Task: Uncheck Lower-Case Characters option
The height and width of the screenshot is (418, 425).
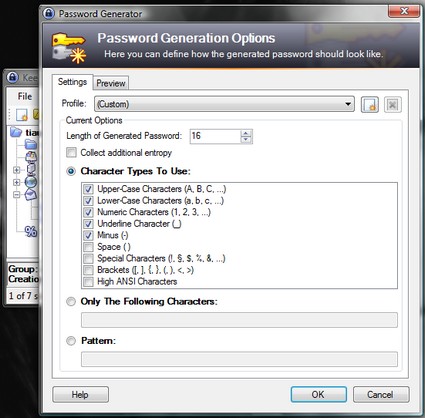Action: [88, 201]
